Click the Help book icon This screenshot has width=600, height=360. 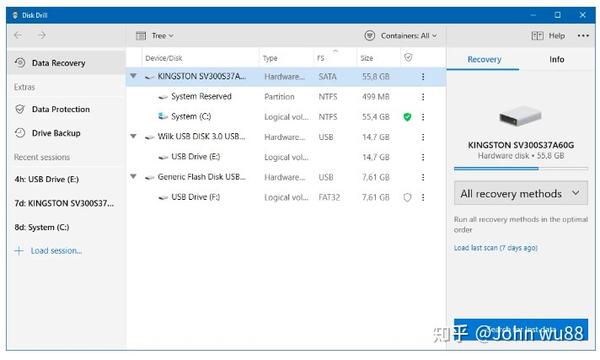(537, 36)
